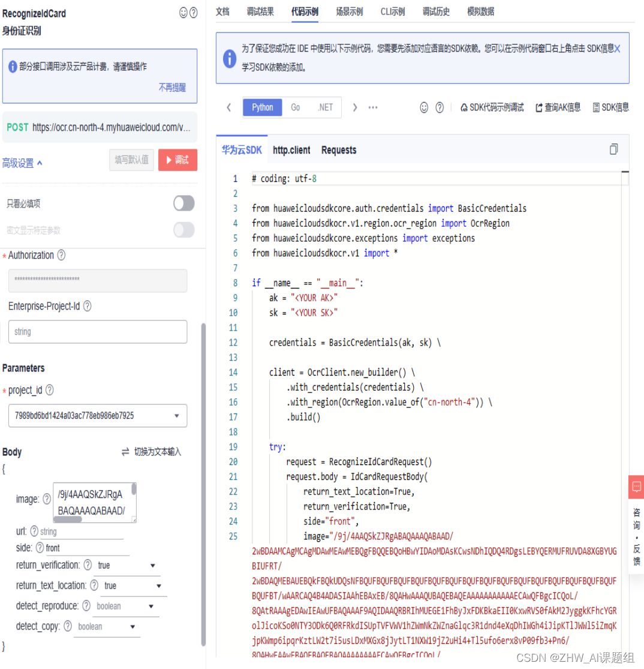
Task: Open the project_id dropdown
Action: click(98, 416)
